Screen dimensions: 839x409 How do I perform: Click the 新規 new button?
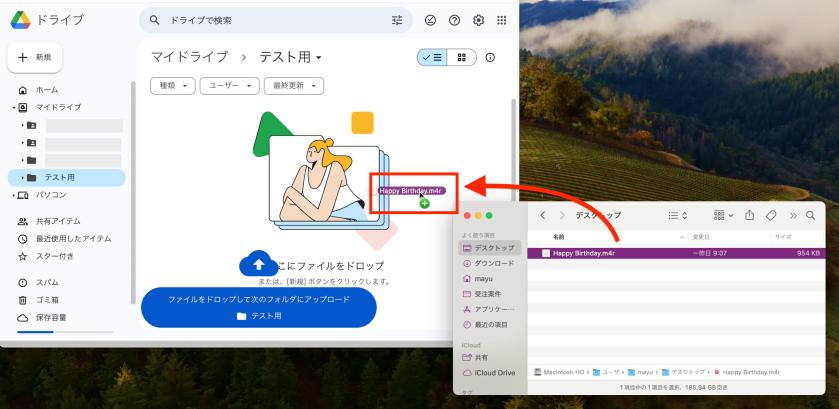[x=36, y=58]
